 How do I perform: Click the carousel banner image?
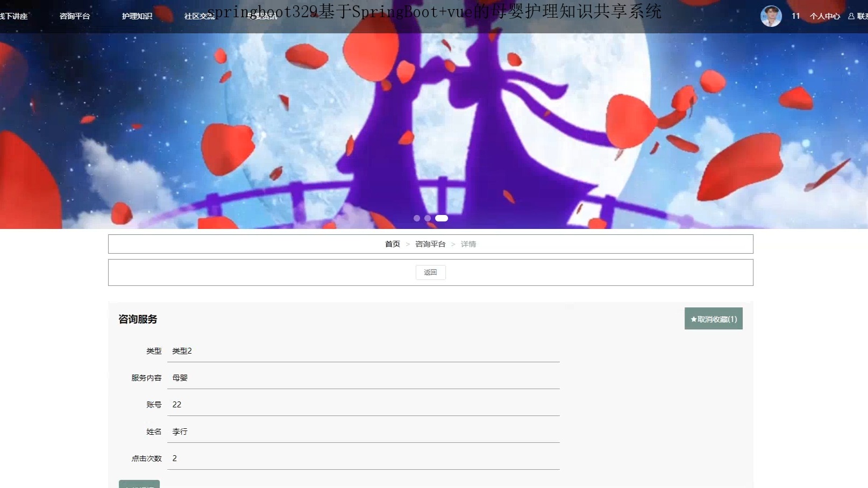pyautogui.click(x=434, y=131)
